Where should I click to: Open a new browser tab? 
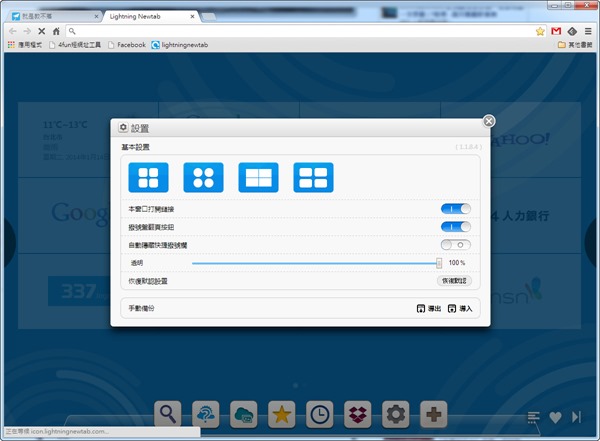(x=209, y=16)
